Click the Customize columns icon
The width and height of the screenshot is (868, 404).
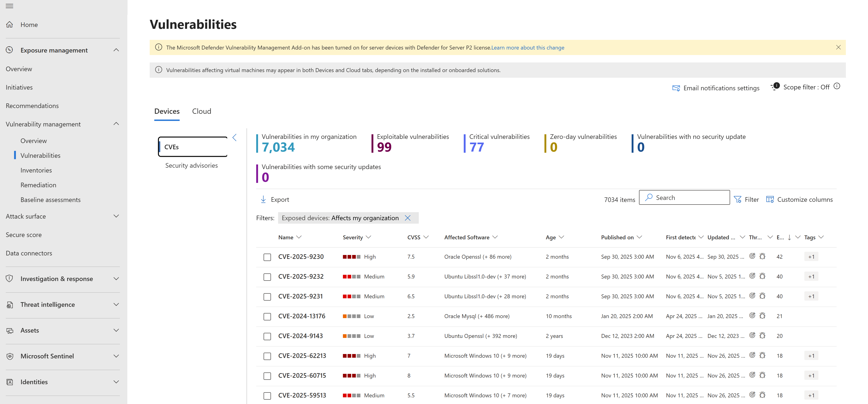click(x=770, y=199)
